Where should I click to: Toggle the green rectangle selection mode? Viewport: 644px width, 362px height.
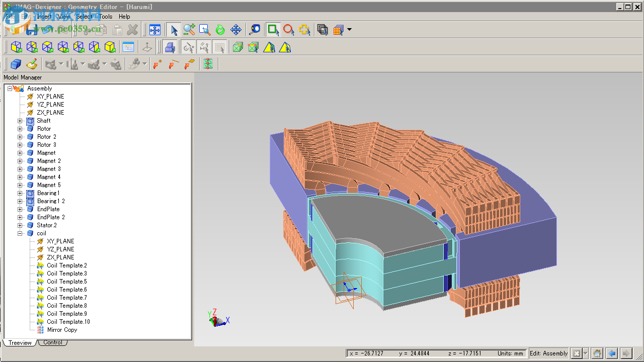pos(273,30)
